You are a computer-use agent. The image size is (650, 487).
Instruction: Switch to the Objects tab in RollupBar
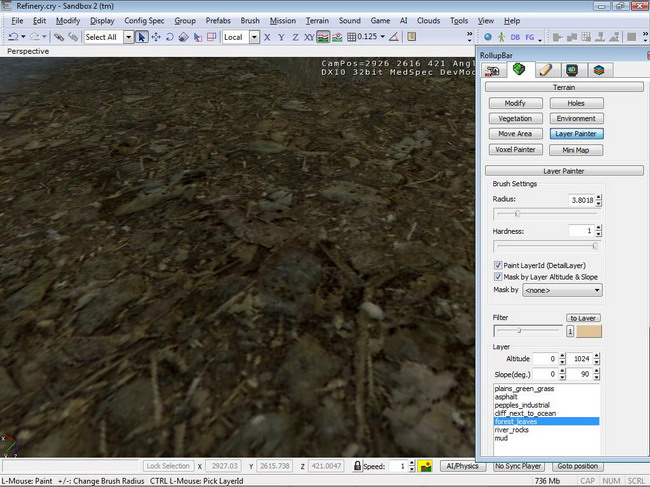pos(492,70)
